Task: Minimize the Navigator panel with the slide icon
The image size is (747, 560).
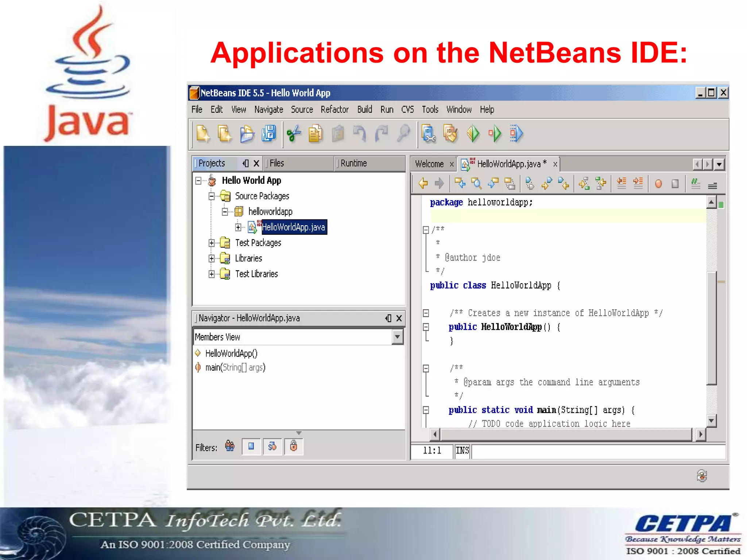Action: pos(388,318)
